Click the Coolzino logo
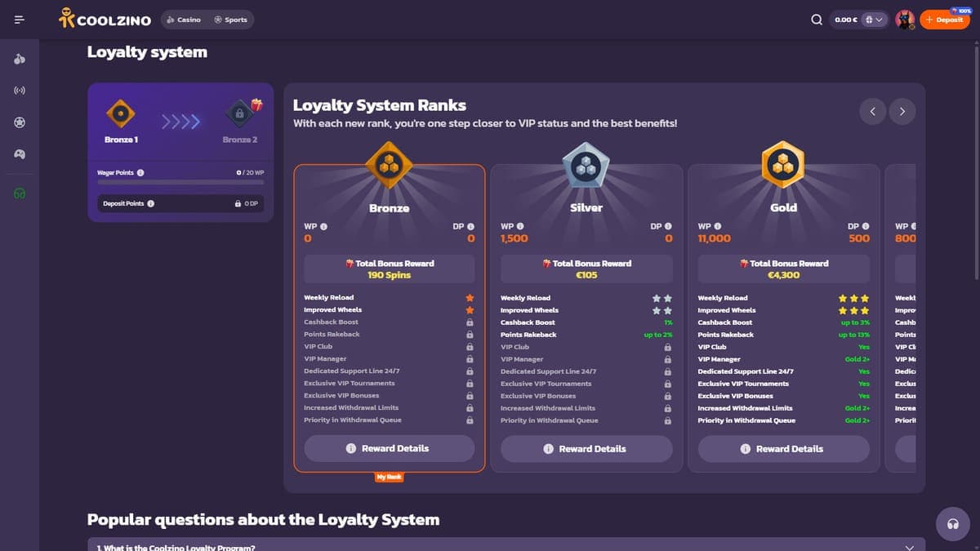 (105, 20)
